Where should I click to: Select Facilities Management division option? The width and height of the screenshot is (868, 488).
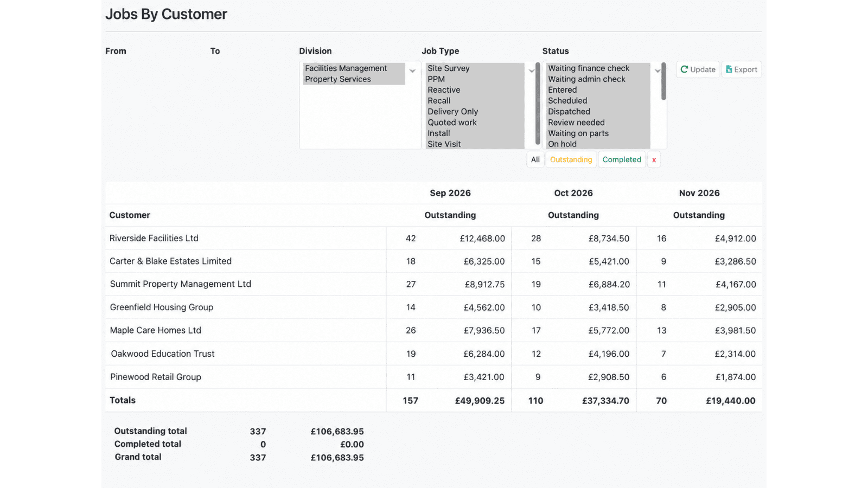click(354, 68)
